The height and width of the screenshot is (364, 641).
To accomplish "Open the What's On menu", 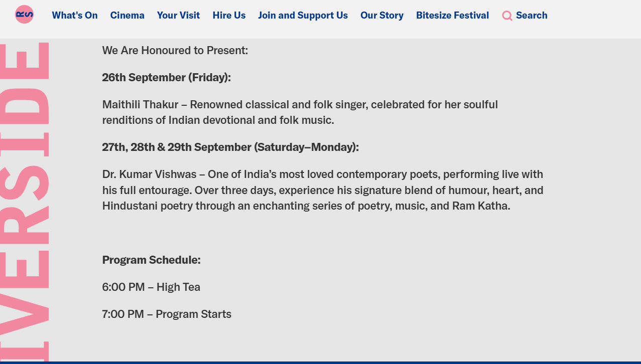I will [x=75, y=16].
